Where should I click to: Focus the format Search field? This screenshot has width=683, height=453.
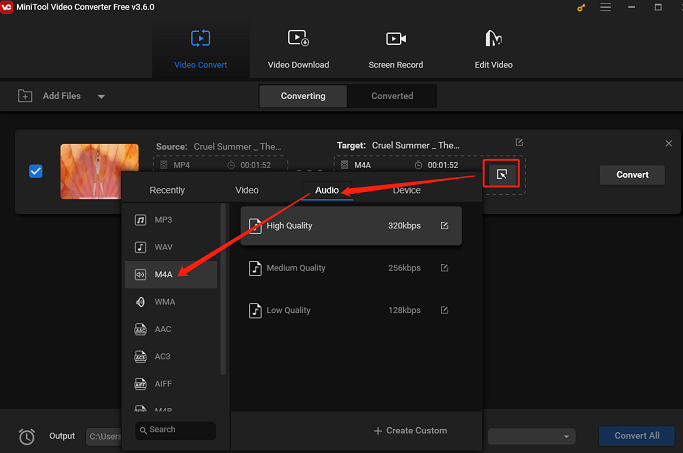(x=175, y=430)
